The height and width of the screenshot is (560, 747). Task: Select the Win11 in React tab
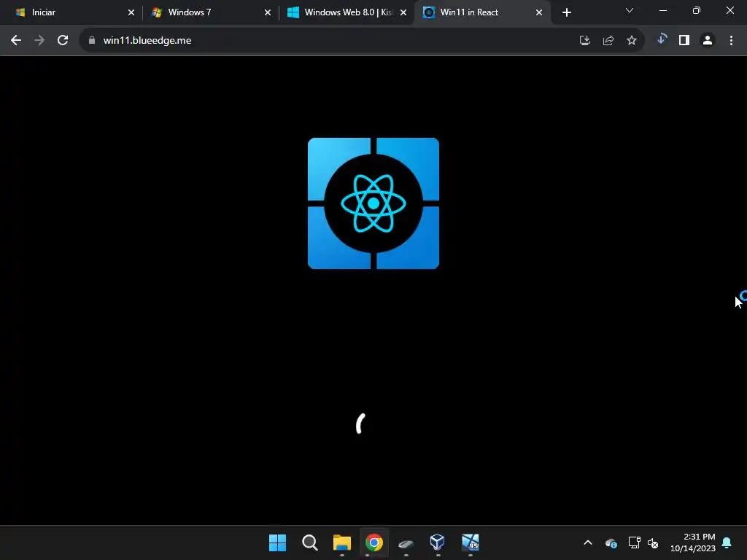[x=481, y=12]
